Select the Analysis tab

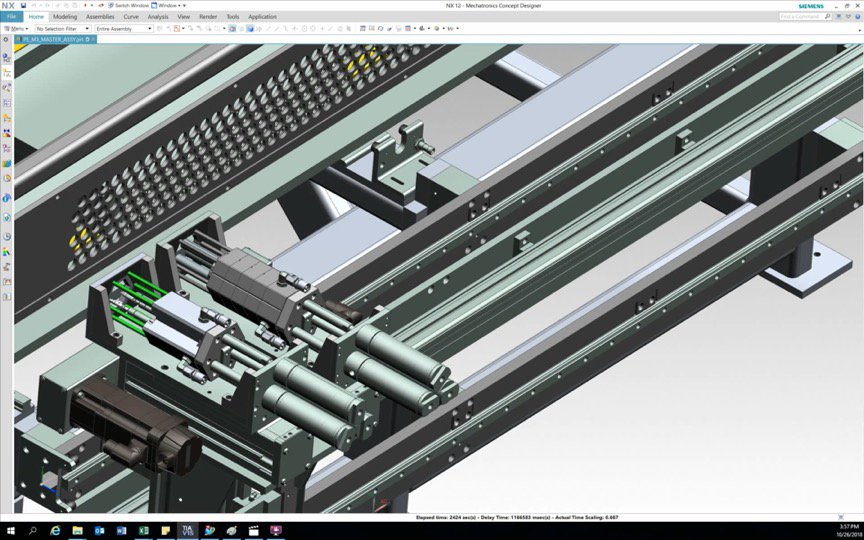click(x=158, y=17)
